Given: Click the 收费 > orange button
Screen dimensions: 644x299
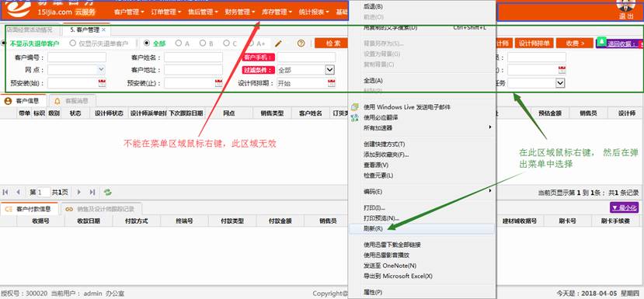Looking at the screenshot, I should coord(575,43).
